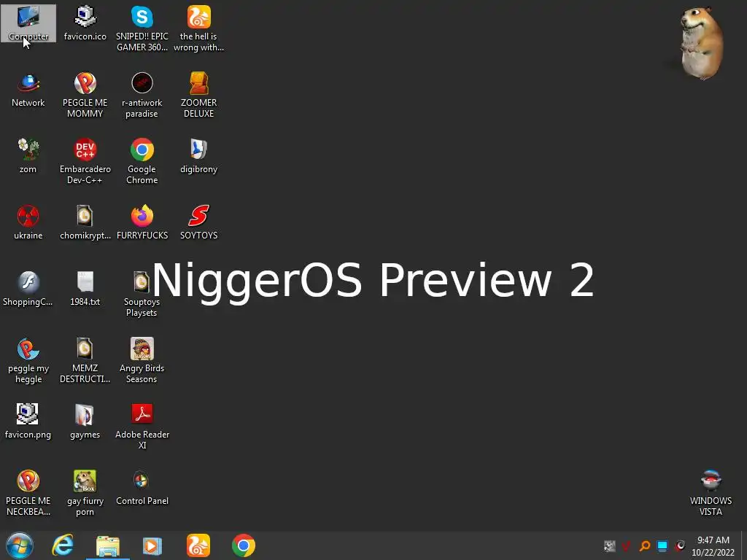Open the Windows Start menu orb
The width and height of the screenshot is (747, 560).
click(x=20, y=545)
